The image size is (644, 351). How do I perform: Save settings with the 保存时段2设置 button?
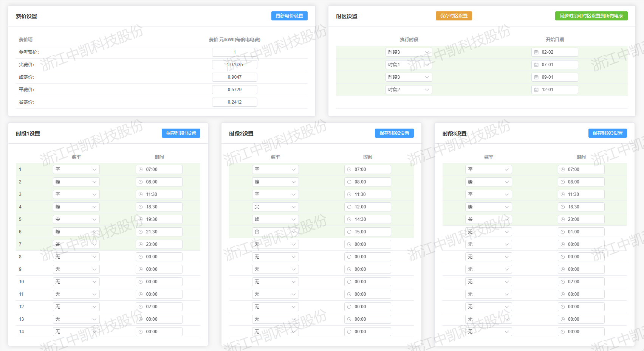pos(394,133)
